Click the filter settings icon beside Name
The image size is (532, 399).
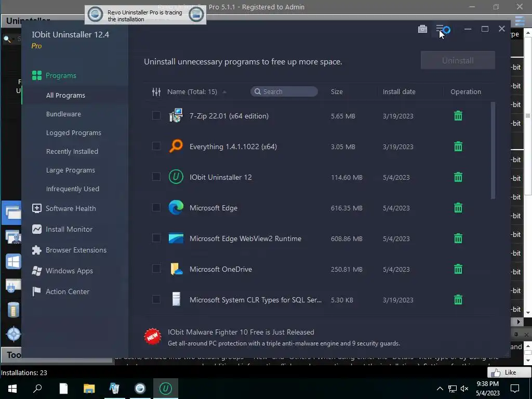(x=156, y=91)
